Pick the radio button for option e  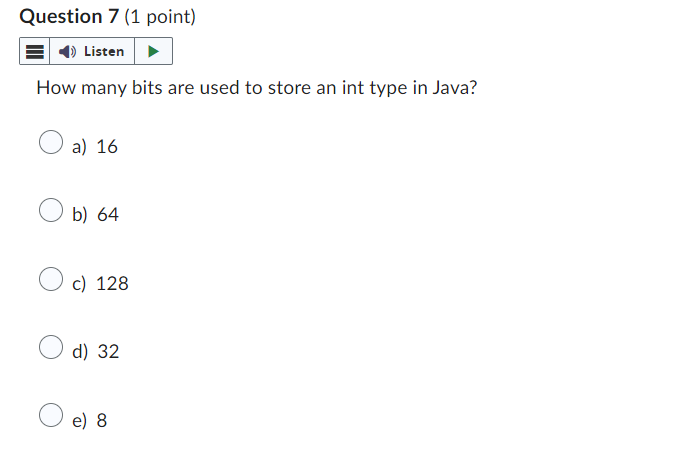point(51,415)
